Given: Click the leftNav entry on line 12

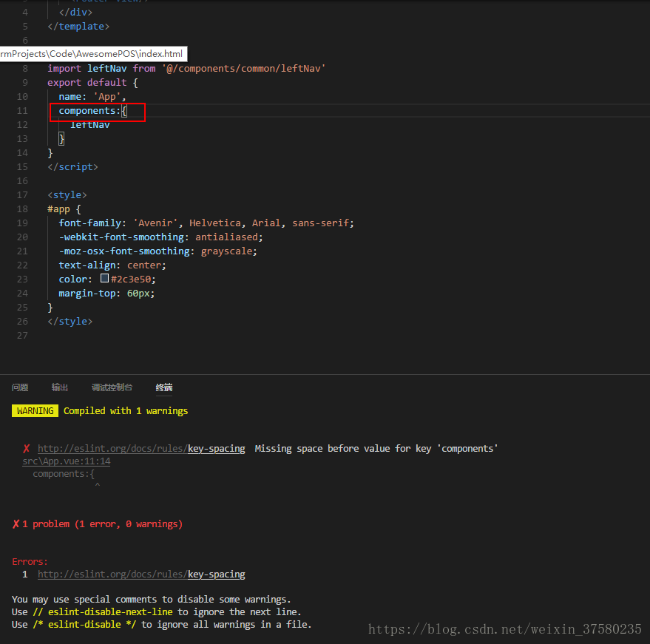Looking at the screenshot, I should (90, 125).
